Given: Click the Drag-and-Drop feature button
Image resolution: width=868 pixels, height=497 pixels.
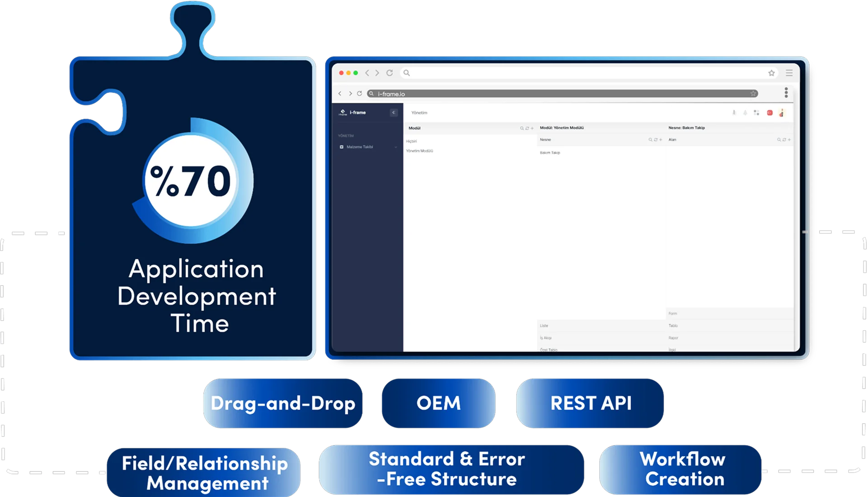Looking at the screenshot, I should click(x=282, y=403).
